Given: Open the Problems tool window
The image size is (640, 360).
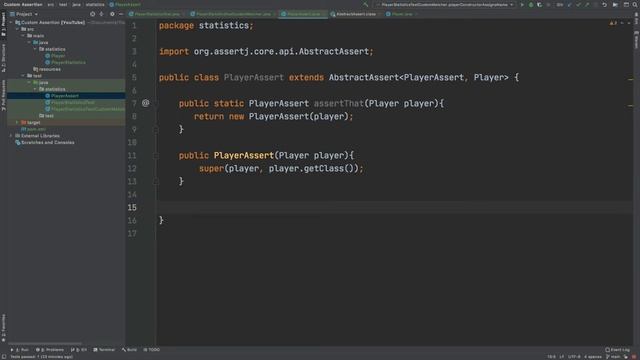Looking at the screenshot, I should [50, 350].
